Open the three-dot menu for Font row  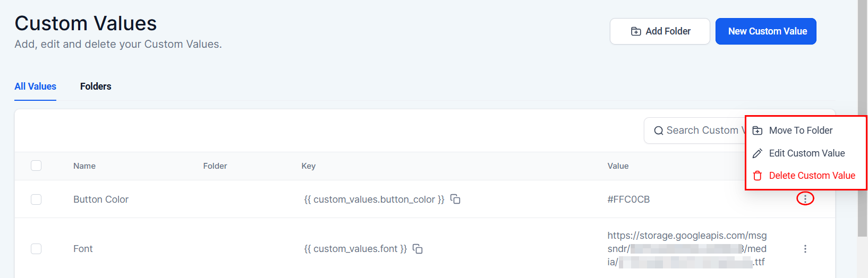pos(805,249)
